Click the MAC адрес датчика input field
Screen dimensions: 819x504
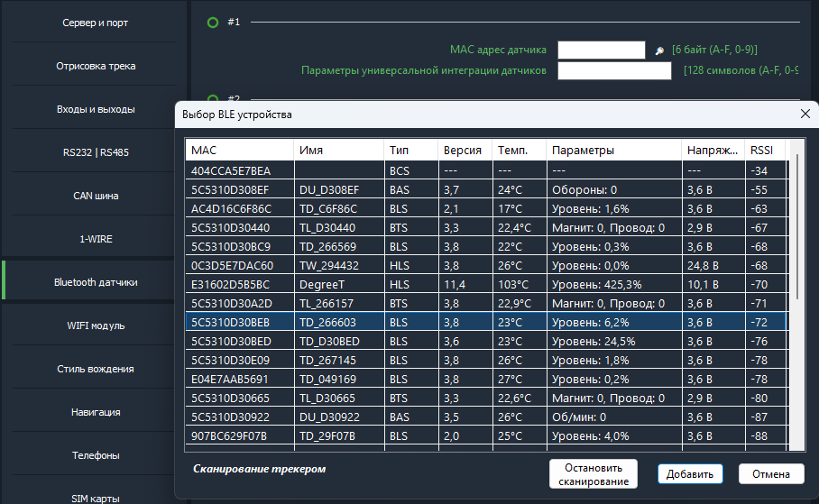(x=602, y=50)
